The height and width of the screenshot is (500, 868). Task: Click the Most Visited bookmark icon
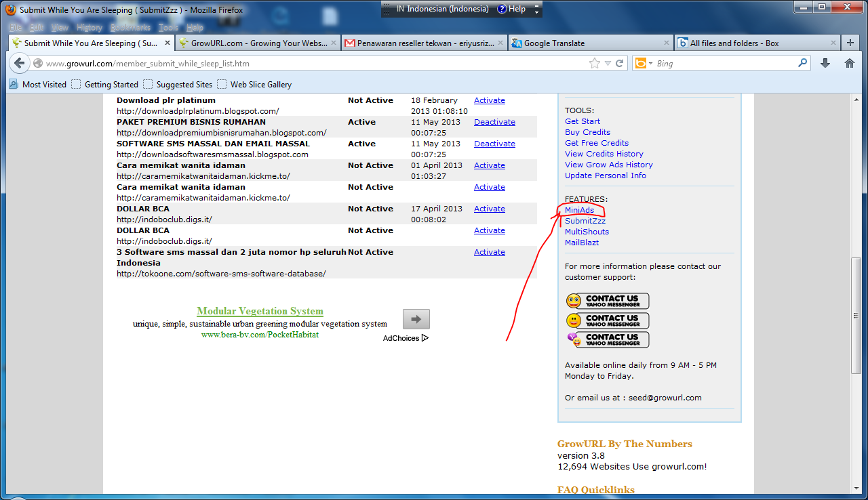tap(14, 85)
